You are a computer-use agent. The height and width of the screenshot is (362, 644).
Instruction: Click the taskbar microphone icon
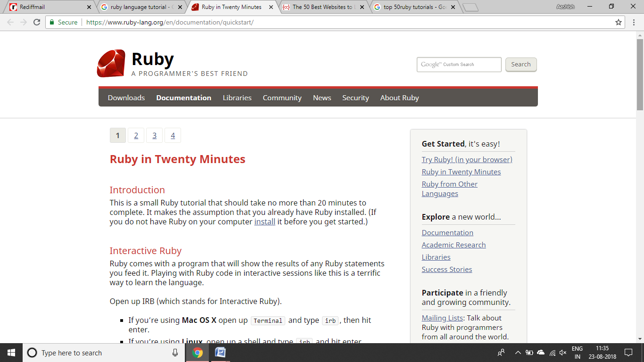175,353
